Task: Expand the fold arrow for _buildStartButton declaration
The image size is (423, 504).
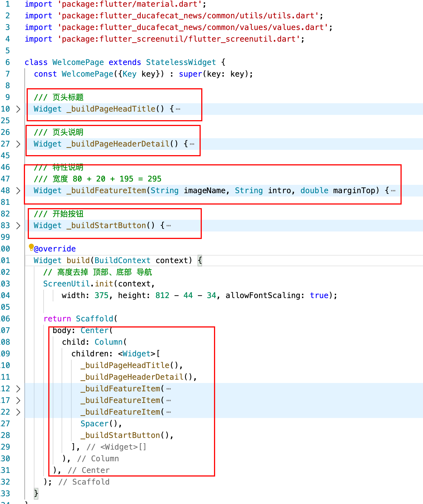Action: pyautogui.click(x=18, y=226)
